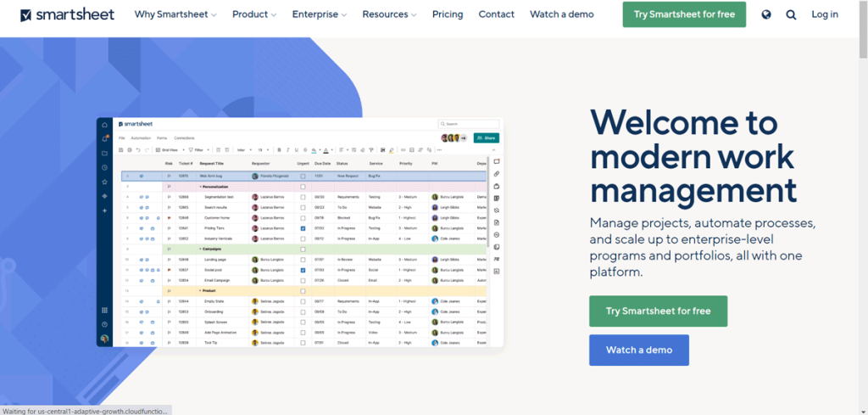
Task: Click the Search field inside the sheet preview
Action: click(469, 124)
